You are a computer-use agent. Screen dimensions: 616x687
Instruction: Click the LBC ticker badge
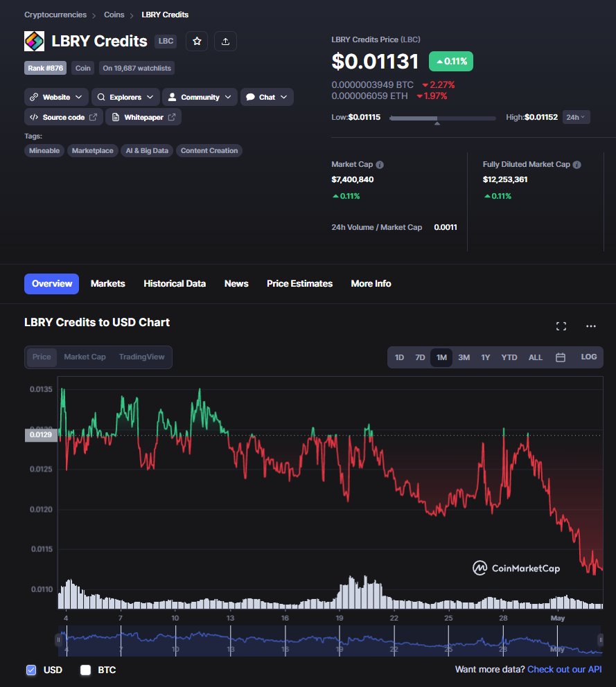[166, 41]
